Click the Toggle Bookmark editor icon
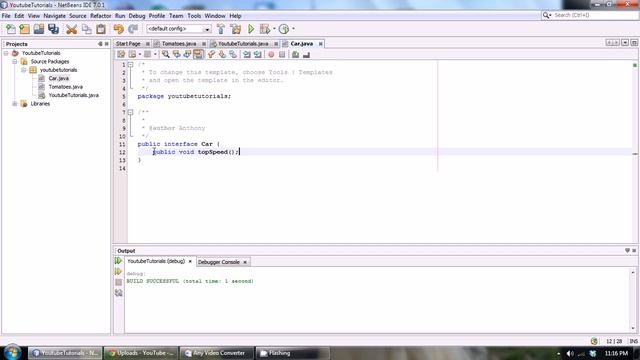 pyautogui.click(x=233, y=54)
